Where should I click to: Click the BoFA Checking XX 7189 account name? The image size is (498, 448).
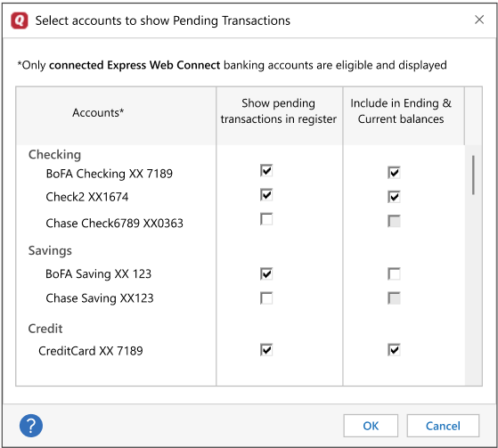[x=110, y=174]
